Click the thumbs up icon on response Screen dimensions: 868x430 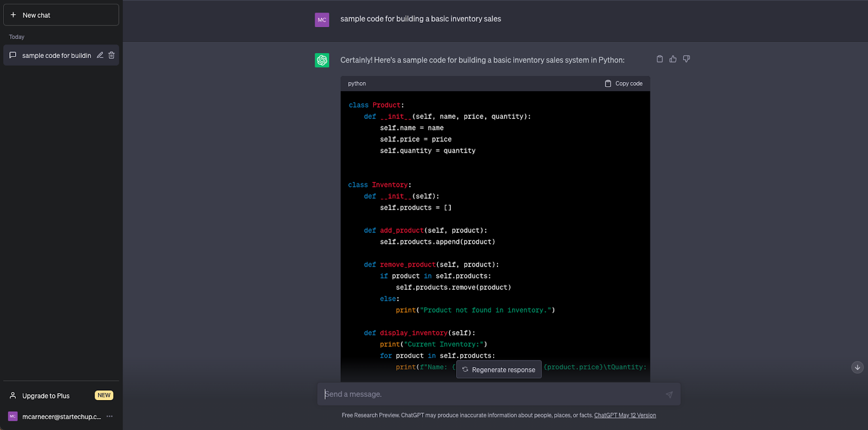673,59
